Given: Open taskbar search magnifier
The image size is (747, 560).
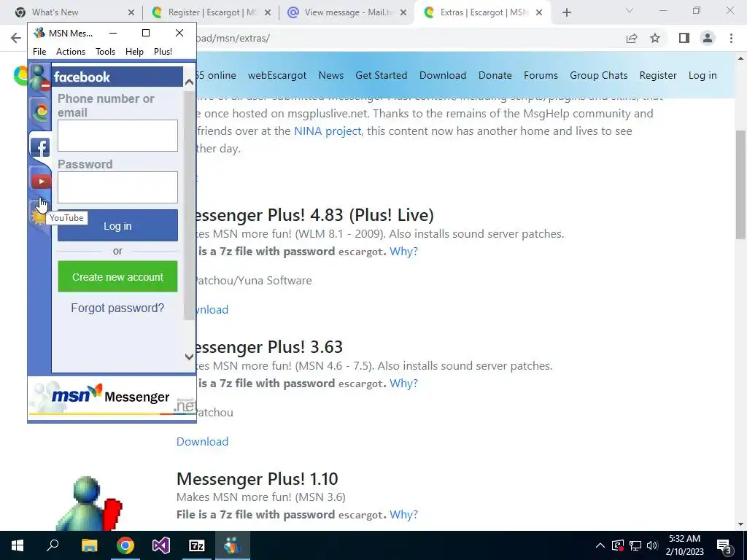Looking at the screenshot, I should point(53,545).
